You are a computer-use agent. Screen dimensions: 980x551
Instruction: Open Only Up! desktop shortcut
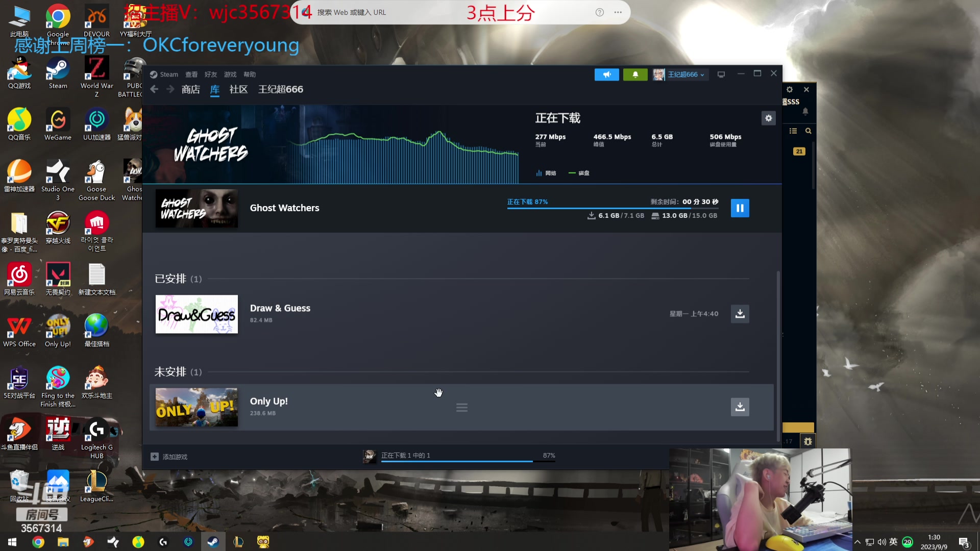[x=58, y=331]
